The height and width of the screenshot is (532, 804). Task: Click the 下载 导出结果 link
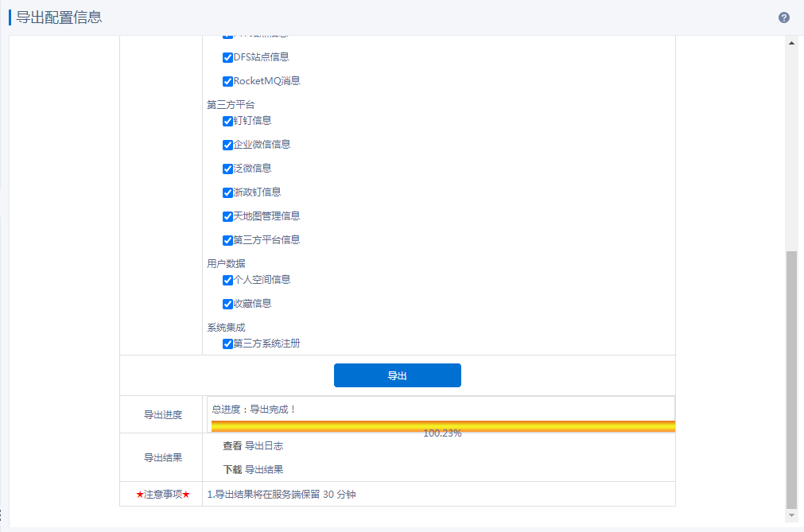[253, 470]
